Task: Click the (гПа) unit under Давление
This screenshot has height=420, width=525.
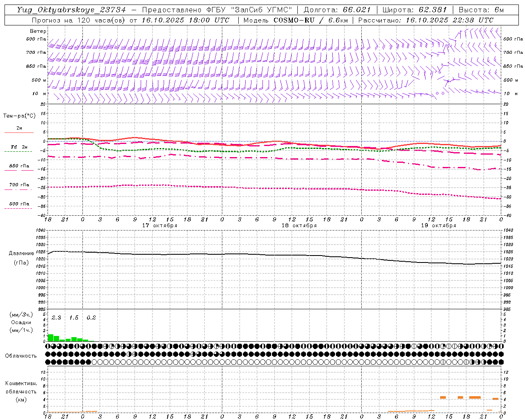Action: click(21, 263)
